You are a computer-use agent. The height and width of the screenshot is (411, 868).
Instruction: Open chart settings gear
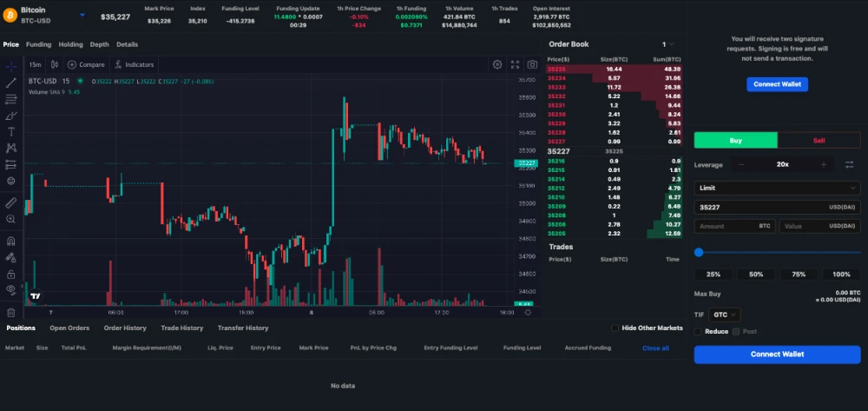click(x=497, y=65)
